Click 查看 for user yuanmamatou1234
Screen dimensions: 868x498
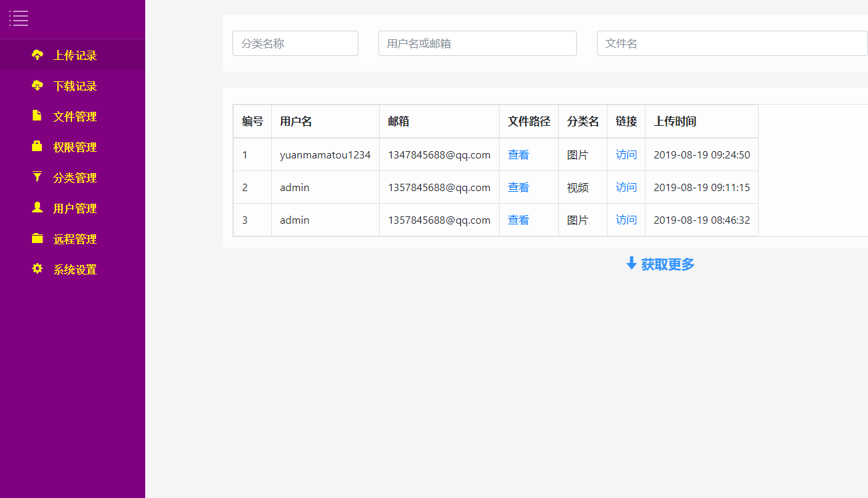pos(518,154)
